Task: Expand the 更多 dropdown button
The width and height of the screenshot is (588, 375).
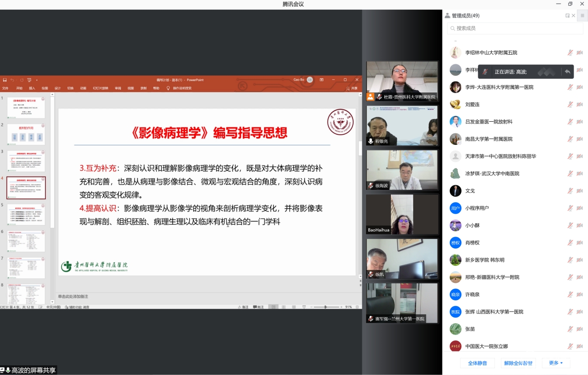Action: coord(556,363)
